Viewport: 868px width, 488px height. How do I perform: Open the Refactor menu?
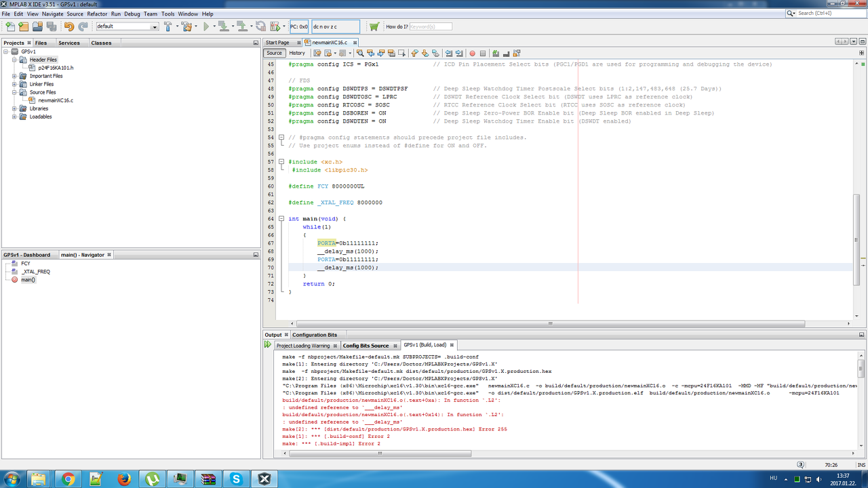pyautogui.click(x=97, y=14)
